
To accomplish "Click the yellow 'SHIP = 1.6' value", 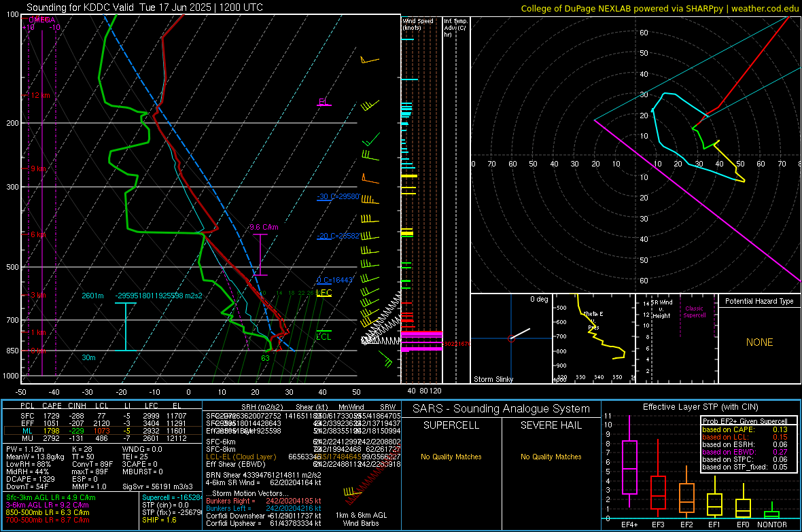I will pyautogui.click(x=159, y=520).
